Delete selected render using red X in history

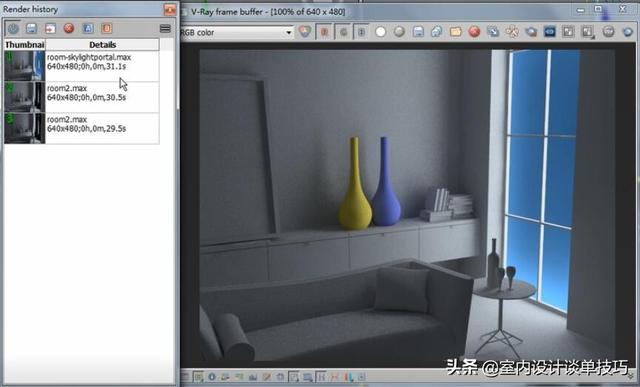(x=69, y=28)
